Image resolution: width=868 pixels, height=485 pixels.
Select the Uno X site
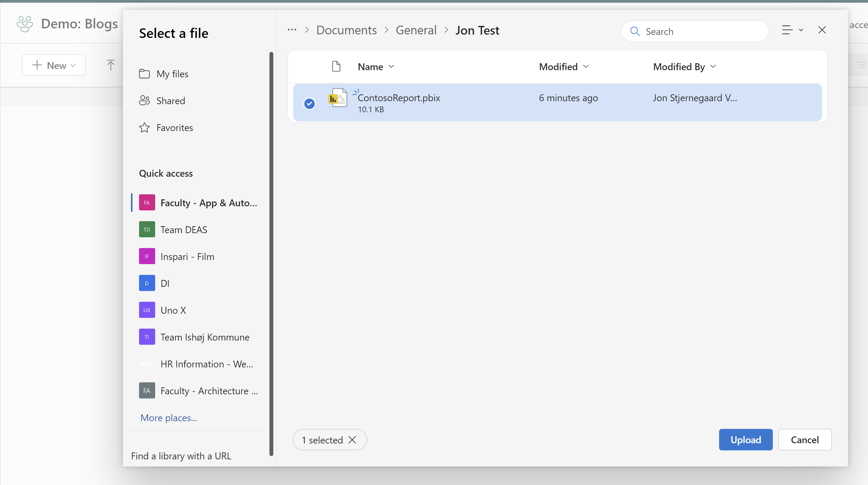173,310
